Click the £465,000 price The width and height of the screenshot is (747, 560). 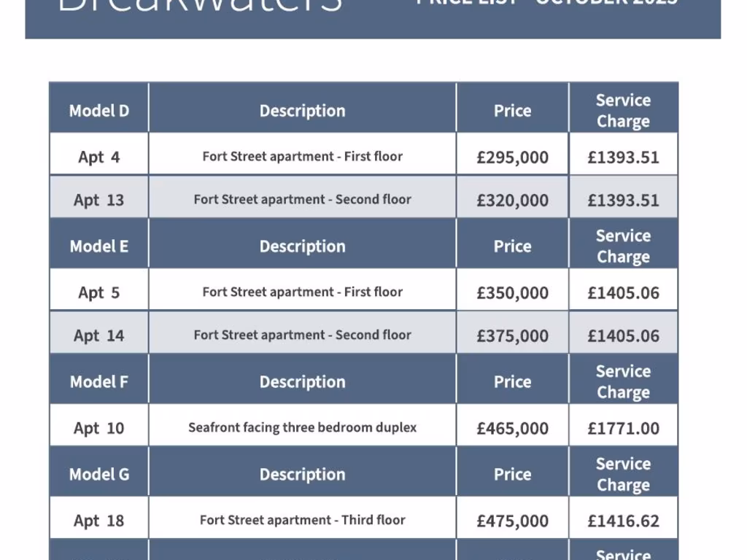tap(512, 428)
